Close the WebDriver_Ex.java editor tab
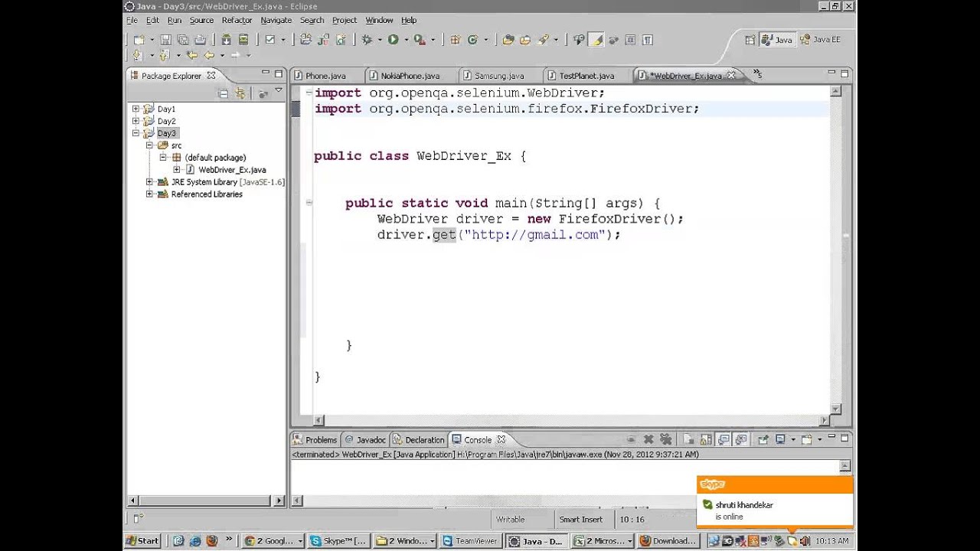980x551 pixels. 731,75
